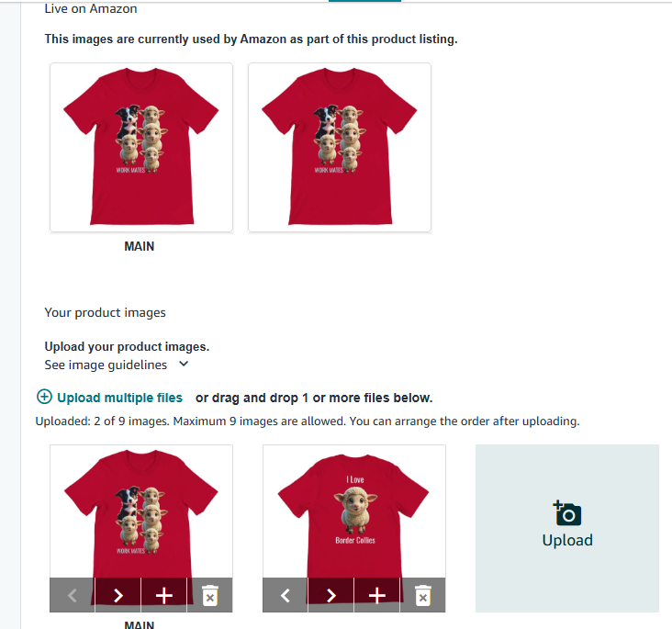Open the See image guidelines text
This screenshot has width=672, height=629.
pos(106,365)
